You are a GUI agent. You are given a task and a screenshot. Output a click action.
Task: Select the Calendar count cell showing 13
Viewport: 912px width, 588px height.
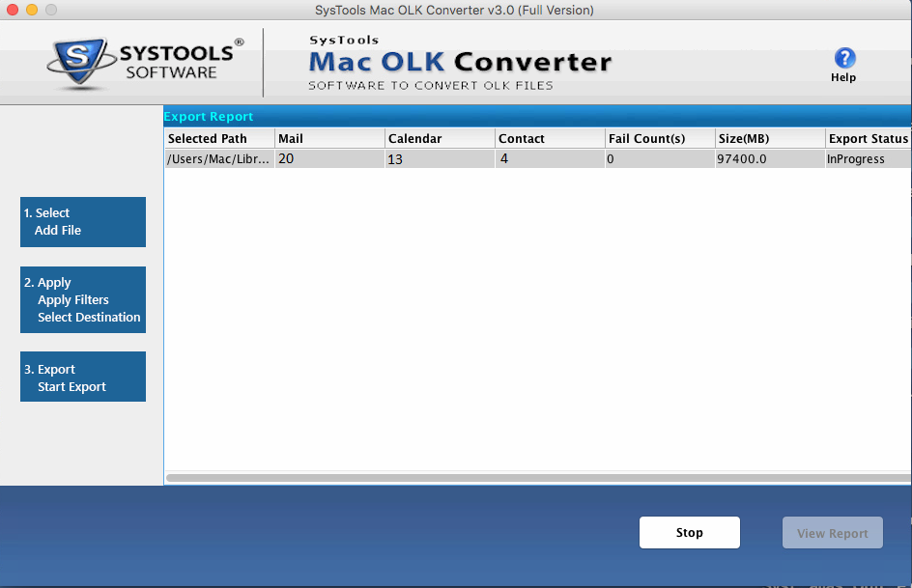point(440,158)
